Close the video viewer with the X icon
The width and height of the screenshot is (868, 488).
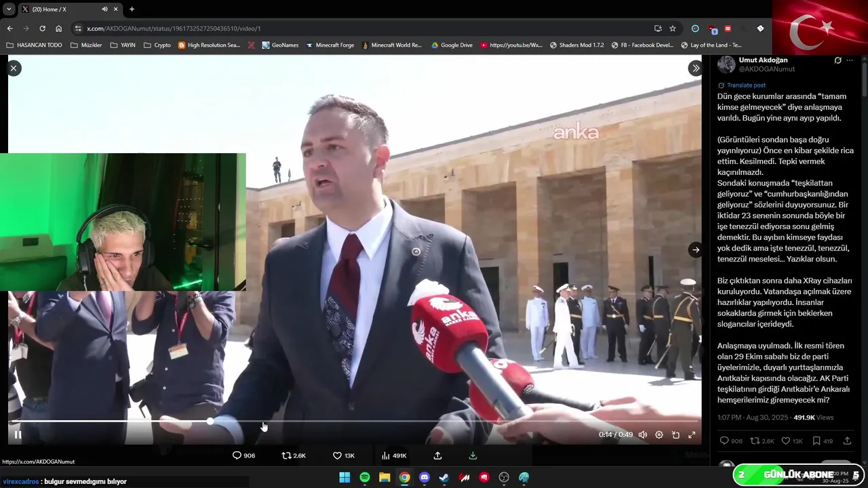tap(14, 68)
